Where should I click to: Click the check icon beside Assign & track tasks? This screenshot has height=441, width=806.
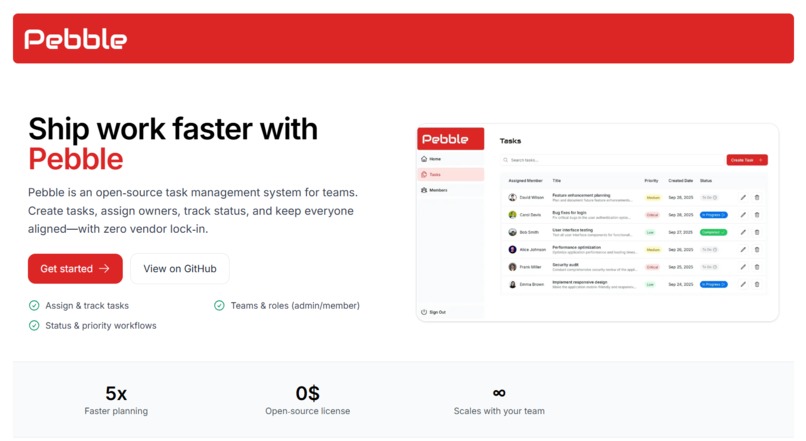pyautogui.click(x=34, y=306)
